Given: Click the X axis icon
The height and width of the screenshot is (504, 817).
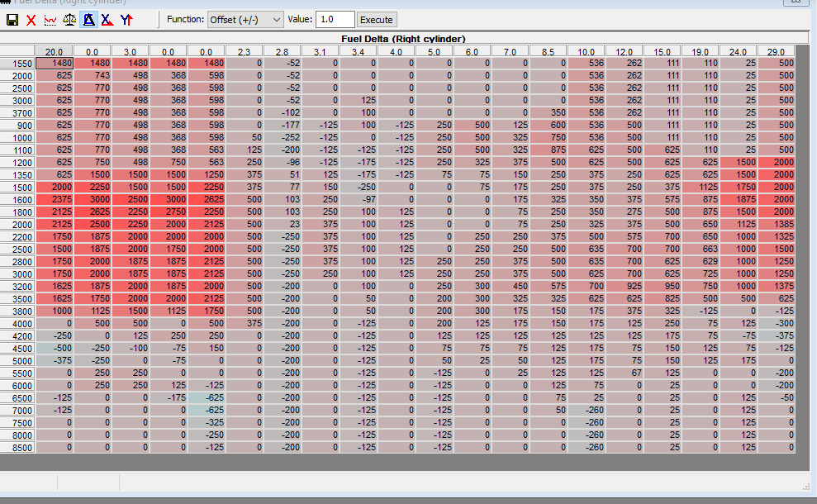Looking at the screenshot, I should (x=107, y=19).
